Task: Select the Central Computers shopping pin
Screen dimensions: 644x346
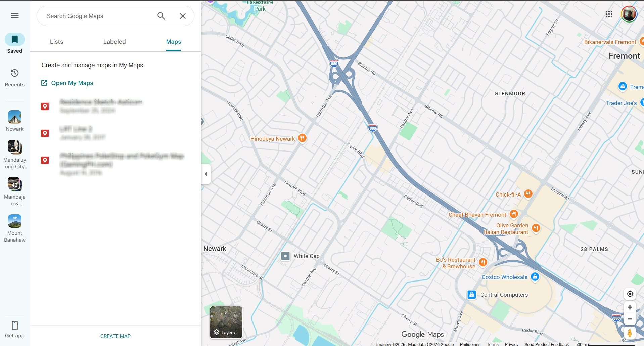Action: point(472,295)
